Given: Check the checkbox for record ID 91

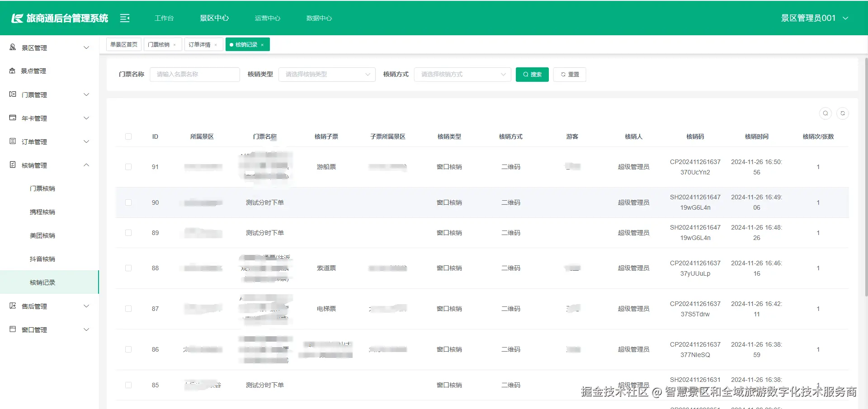Looking at the screenshot, I should point(128,167).
